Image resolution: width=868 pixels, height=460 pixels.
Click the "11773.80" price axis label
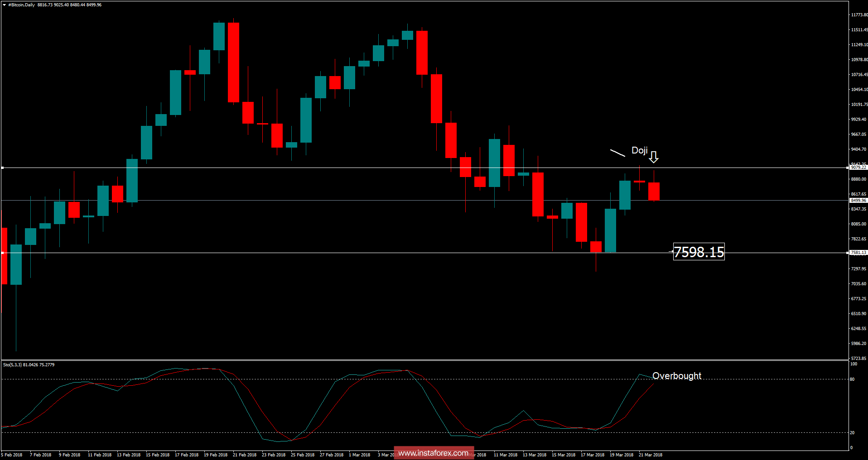pos(859,15)
